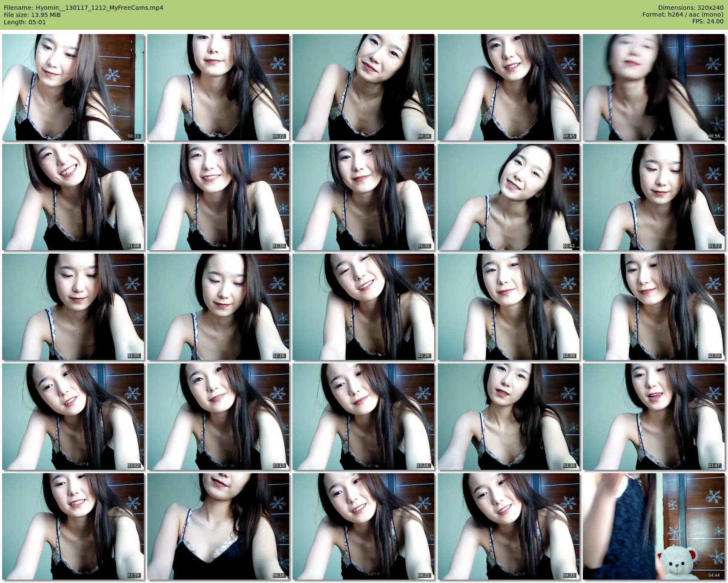
Task: Select the frame timestamped 02:28
Action: pyautogui.click(x=363, y=307)
